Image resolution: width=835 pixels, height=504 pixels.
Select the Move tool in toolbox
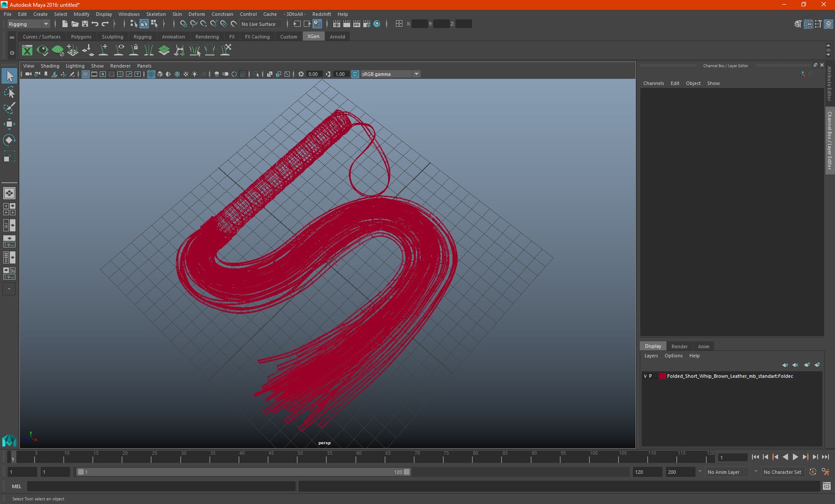[9, 124]
